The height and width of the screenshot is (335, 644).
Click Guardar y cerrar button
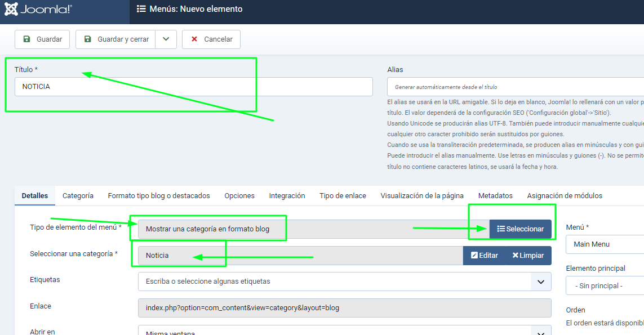[x=116, y=39]
